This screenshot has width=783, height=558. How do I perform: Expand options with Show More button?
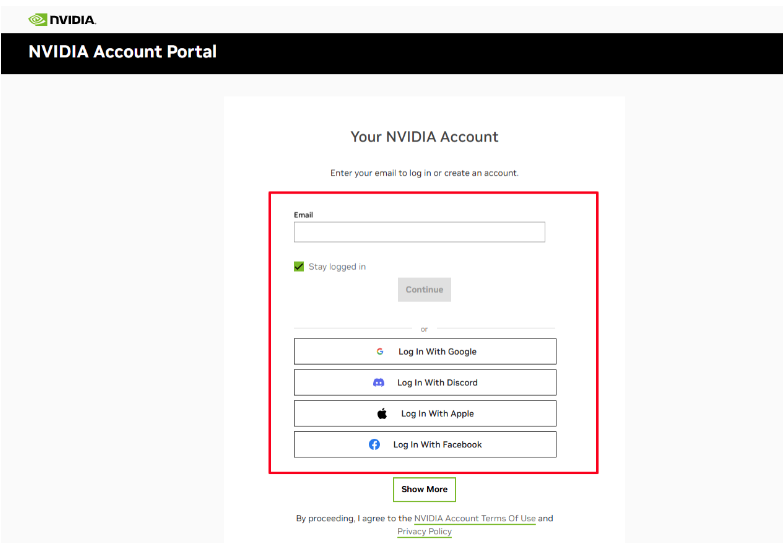(424, 490)
